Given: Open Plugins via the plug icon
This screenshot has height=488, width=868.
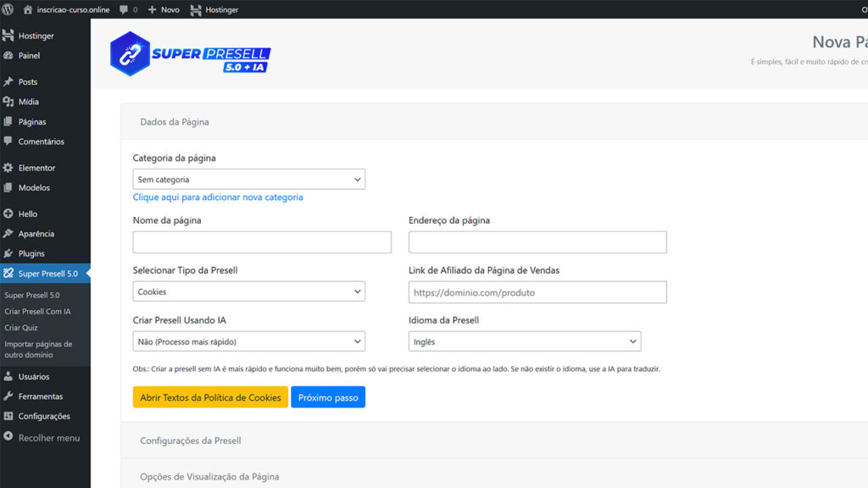Looking at the screenshot, I should (8, 253).
